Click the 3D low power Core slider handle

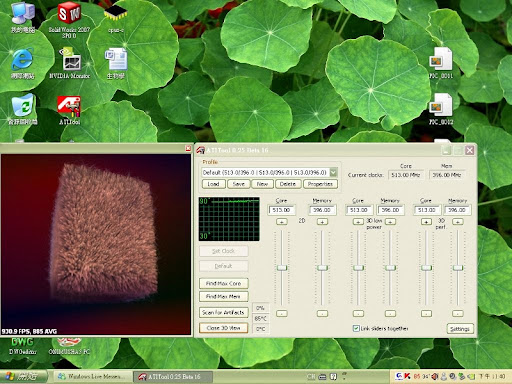(x=358, y=268)
